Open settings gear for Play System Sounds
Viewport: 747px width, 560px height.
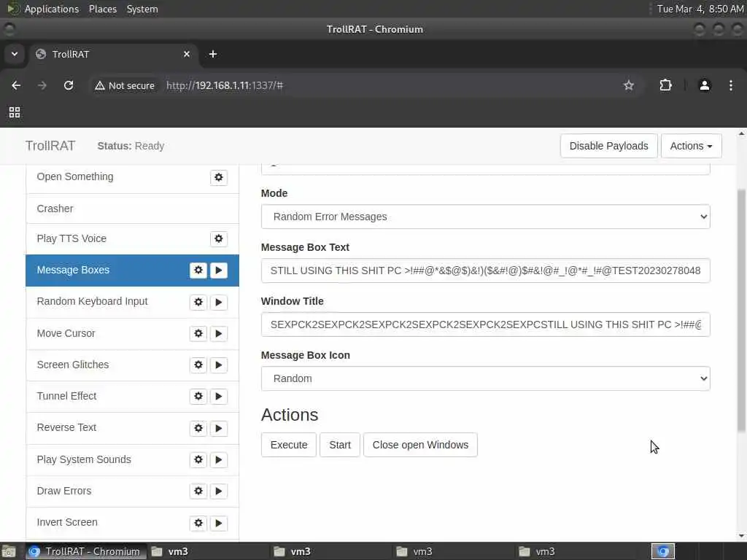[x=198, y=459]
